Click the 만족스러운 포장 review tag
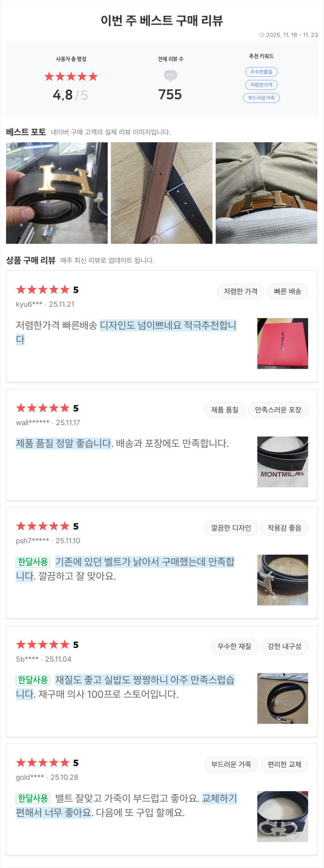This screenshot has width=324, height=868. 278,410
